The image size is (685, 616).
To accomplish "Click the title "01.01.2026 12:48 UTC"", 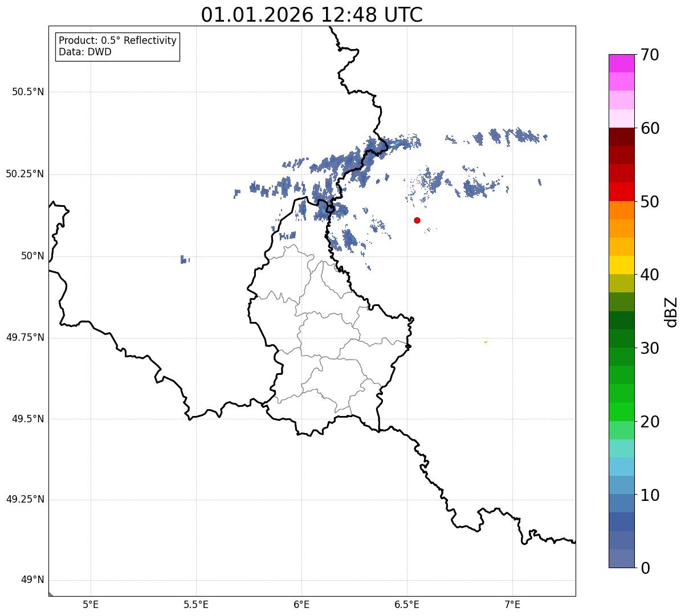I will point(312,15).
